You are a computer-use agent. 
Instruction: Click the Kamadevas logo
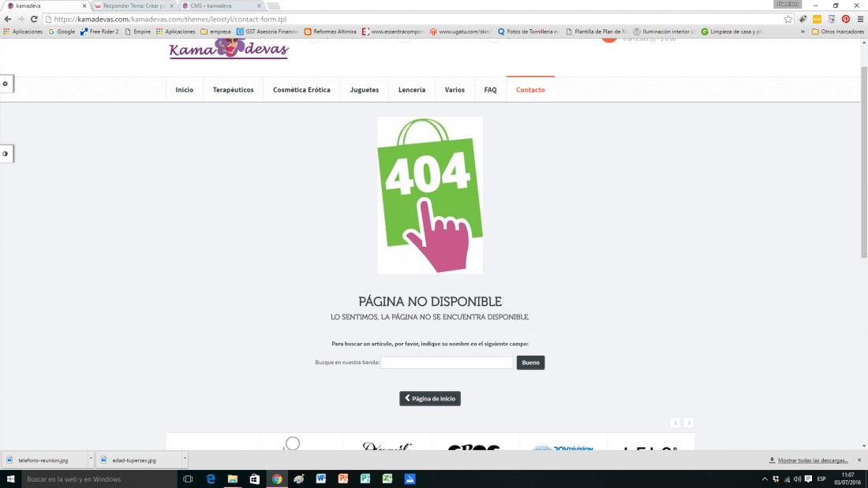pos(229,49)
